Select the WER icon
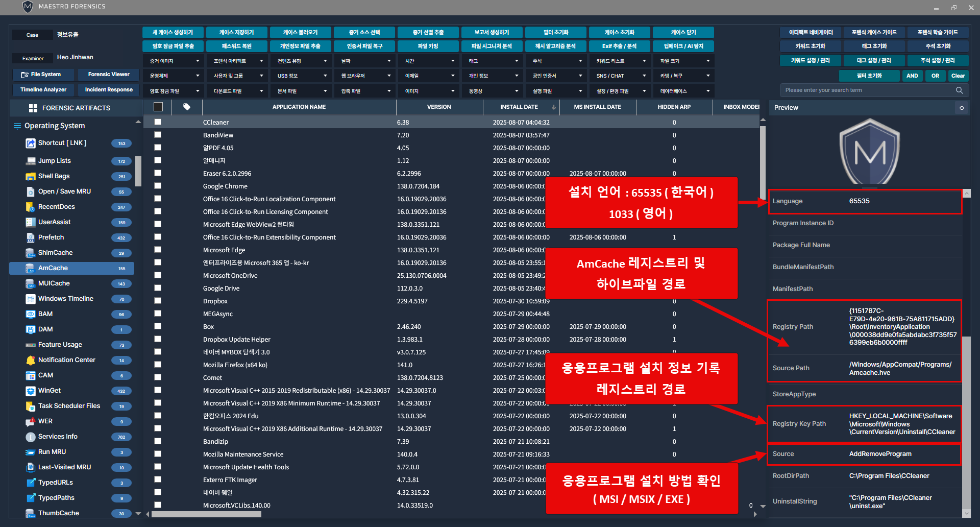Viewport: 980px width, 527px height. pos(30,421)
